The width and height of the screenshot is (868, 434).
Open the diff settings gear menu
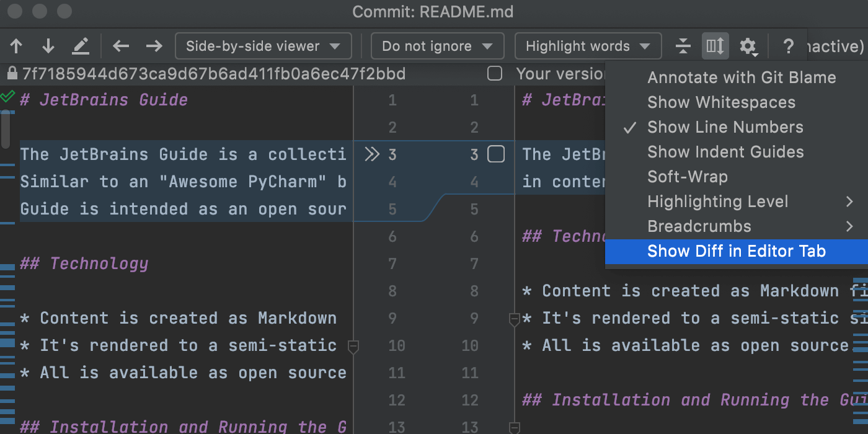[748, 46]
